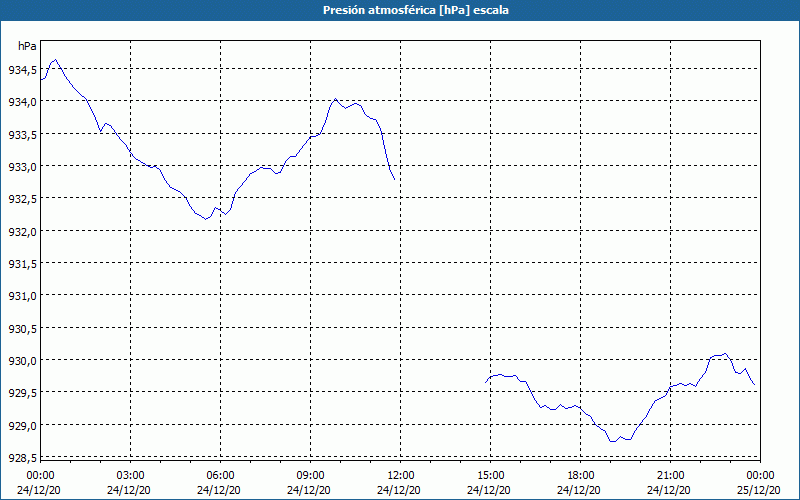Click the 09:00 time axis label

tap(310, 476)
